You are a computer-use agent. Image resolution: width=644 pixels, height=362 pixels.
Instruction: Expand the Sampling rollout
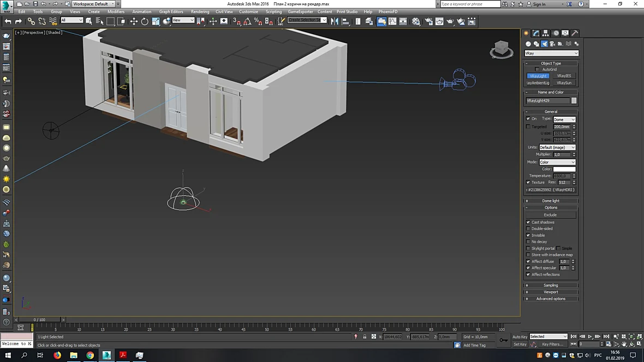tap(551, 285)
